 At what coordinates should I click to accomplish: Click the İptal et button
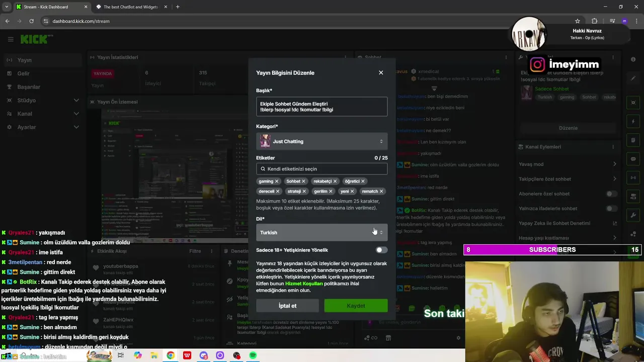[x=287, y=306]
